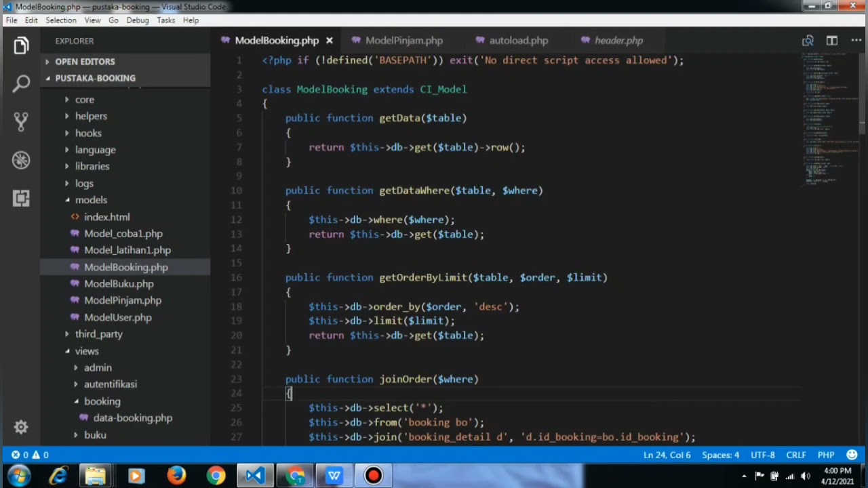Open the Edit menu
This screenshot has height=488, width=868.
pos(31,20)
